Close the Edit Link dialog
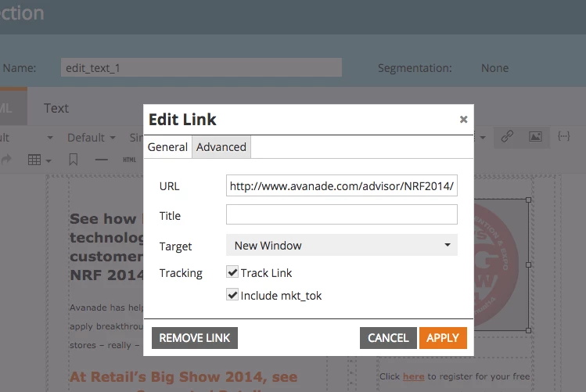586x392 pixels. [x=463, y=119]
